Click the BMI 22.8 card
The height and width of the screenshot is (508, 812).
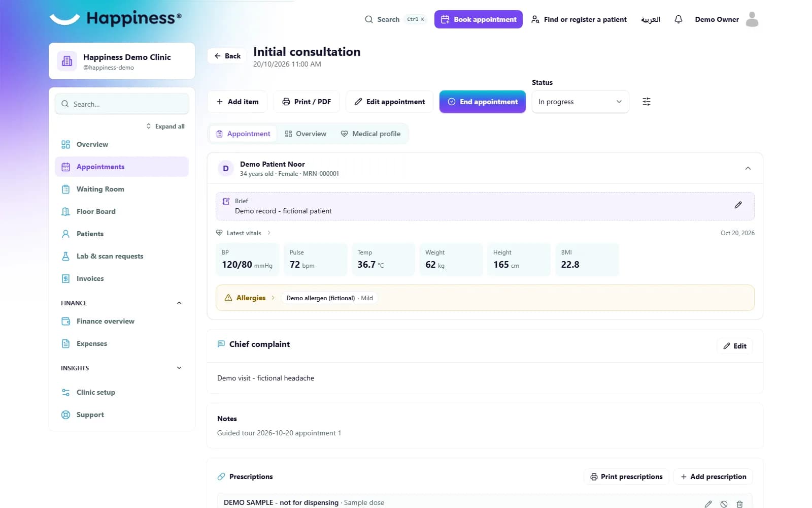587,260
